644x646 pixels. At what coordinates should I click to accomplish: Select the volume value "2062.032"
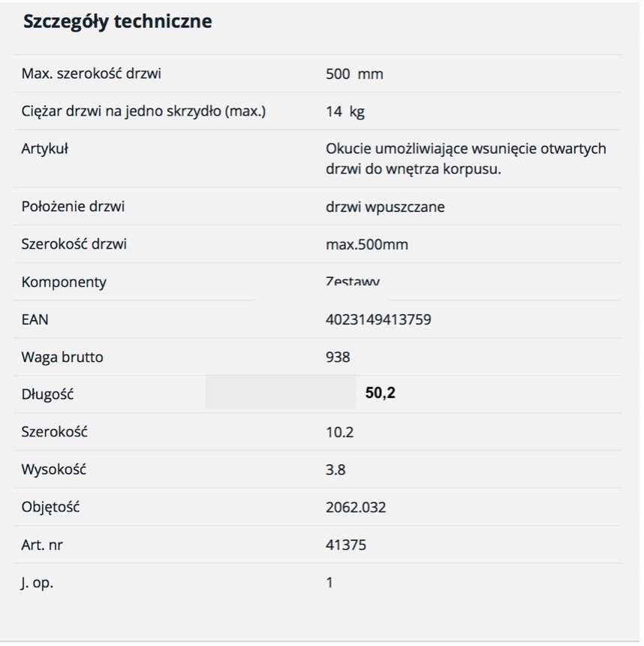point(356,508)
